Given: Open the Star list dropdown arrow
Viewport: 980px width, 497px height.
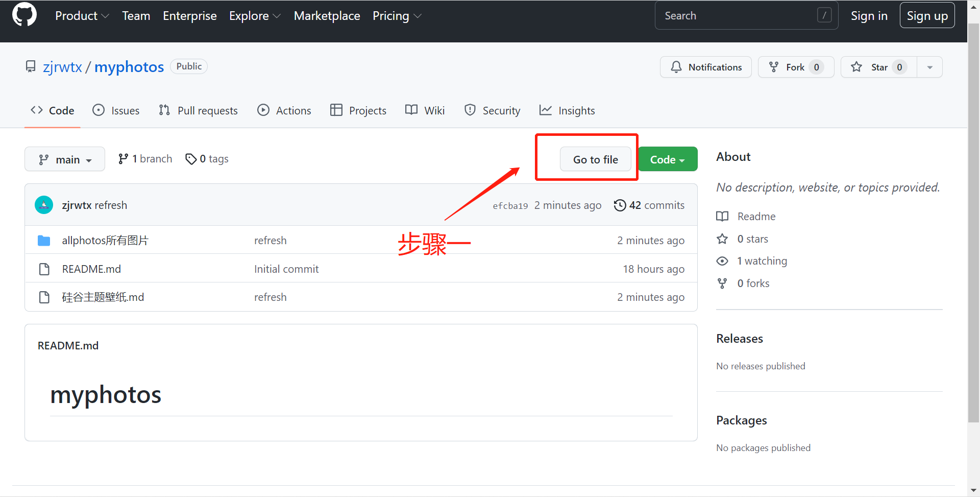Looking at the screenshot, I should click(929, 67).
